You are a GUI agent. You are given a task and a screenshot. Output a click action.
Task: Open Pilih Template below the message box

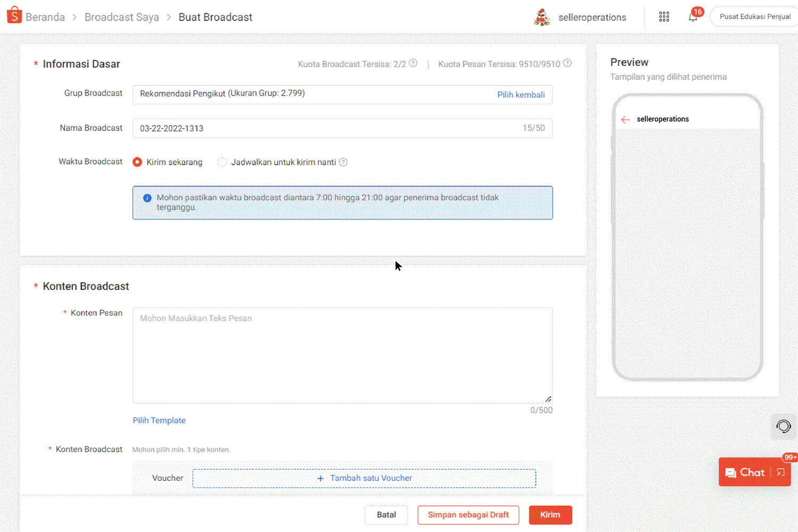159,420
